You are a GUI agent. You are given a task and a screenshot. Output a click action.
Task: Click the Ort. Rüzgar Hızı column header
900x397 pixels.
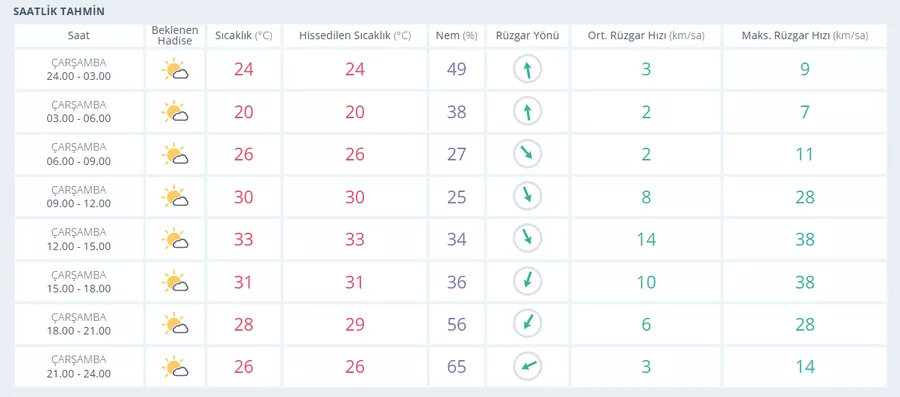click(646, 36)
